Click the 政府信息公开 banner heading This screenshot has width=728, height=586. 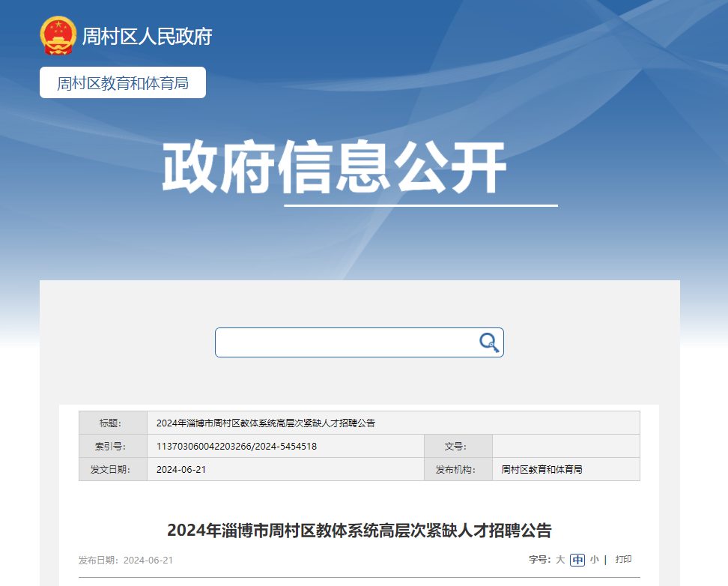coord(334,167)
